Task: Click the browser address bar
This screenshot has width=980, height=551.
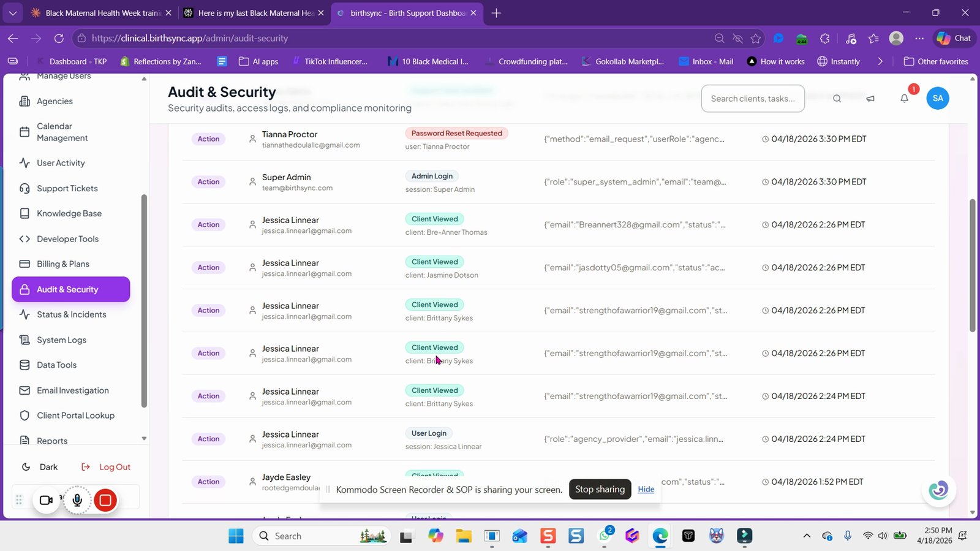Action: [x=392, y=38]
